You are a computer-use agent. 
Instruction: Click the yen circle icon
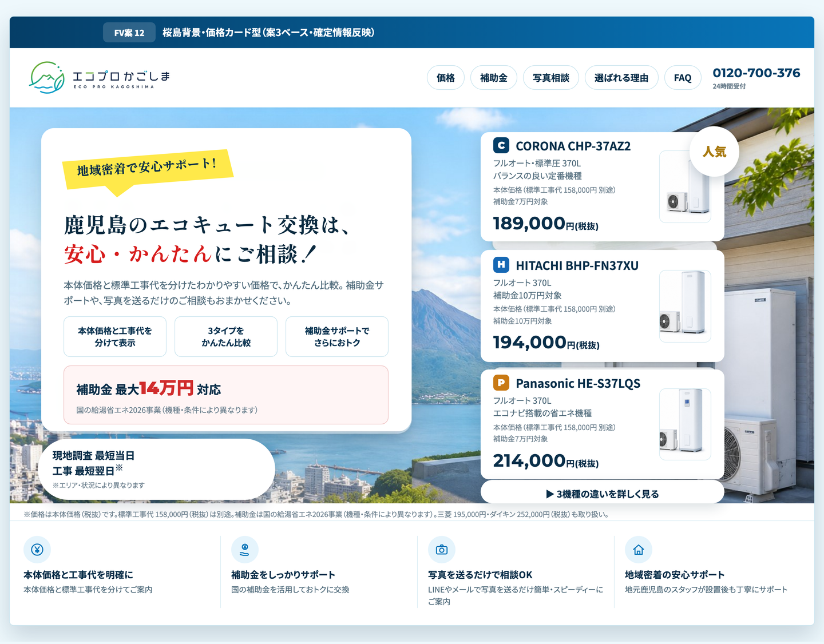tap(37, 550)
